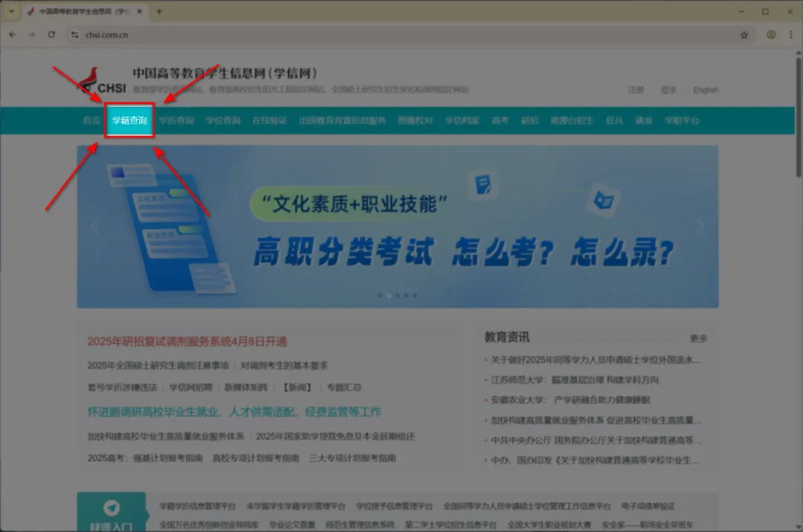Click the browser forward arrow
Viewport: 803px width, 532px height.
coord(32,35)
